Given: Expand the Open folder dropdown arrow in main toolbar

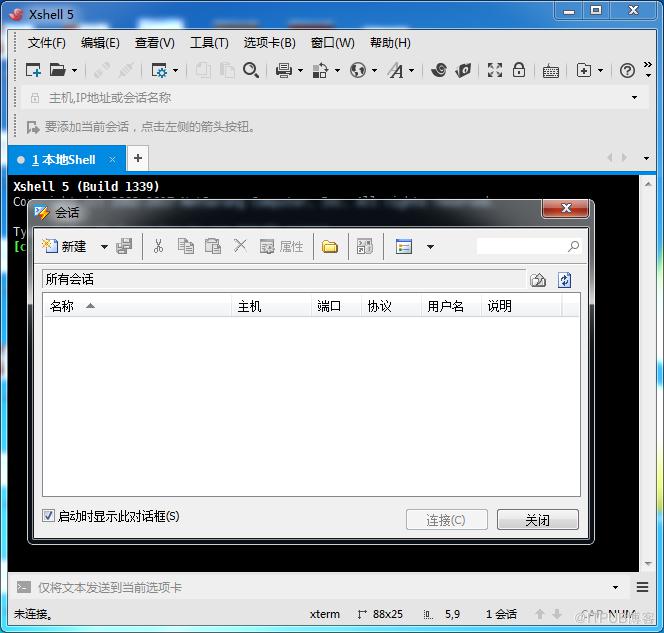Looking at the screenshot, I should coord(75,70).
